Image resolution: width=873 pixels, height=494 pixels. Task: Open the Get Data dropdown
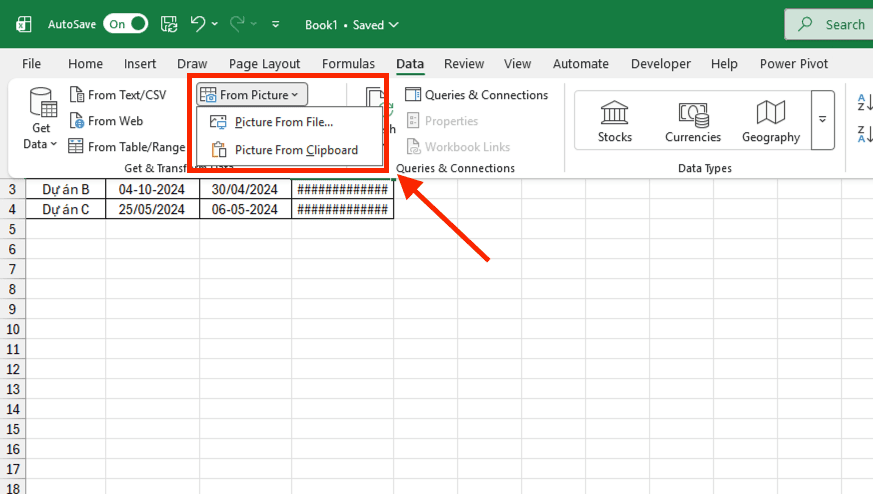tap(41, 119)
